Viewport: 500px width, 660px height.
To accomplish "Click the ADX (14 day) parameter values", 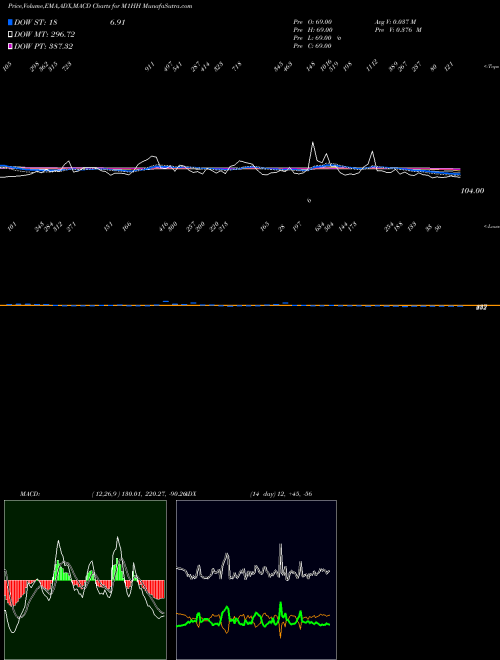I will [280, 494].
